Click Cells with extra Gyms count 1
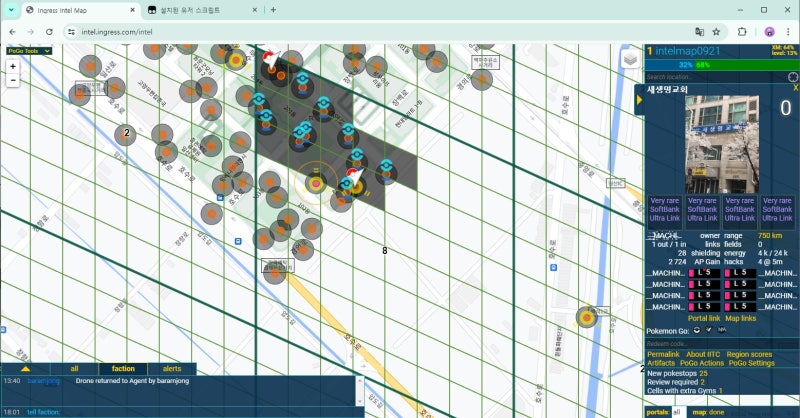Image resolution: width=800 pixels, height=418 pixels. [720, 391]
